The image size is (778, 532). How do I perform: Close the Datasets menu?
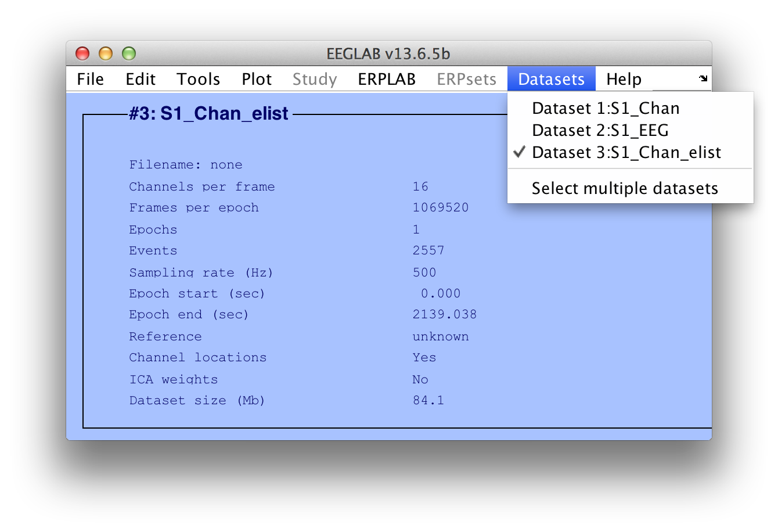(x=552, y=79)
